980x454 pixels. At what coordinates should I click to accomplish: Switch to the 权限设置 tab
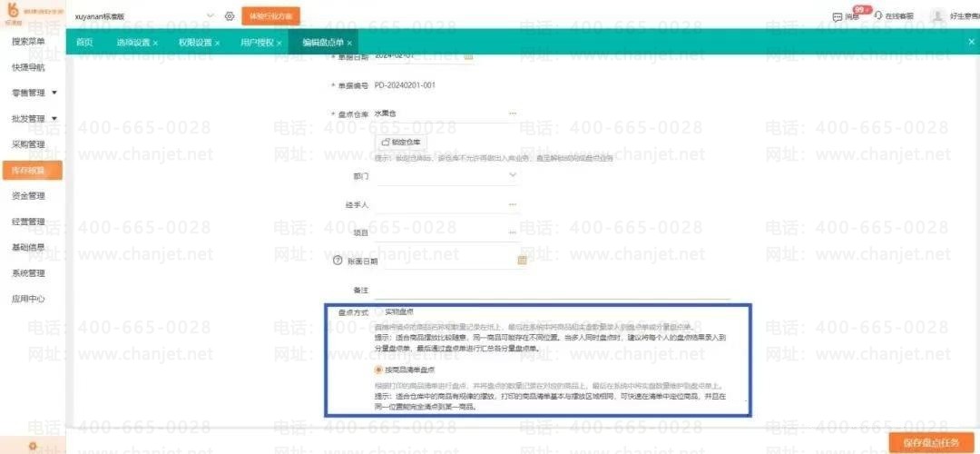click(x=195, y=44)
